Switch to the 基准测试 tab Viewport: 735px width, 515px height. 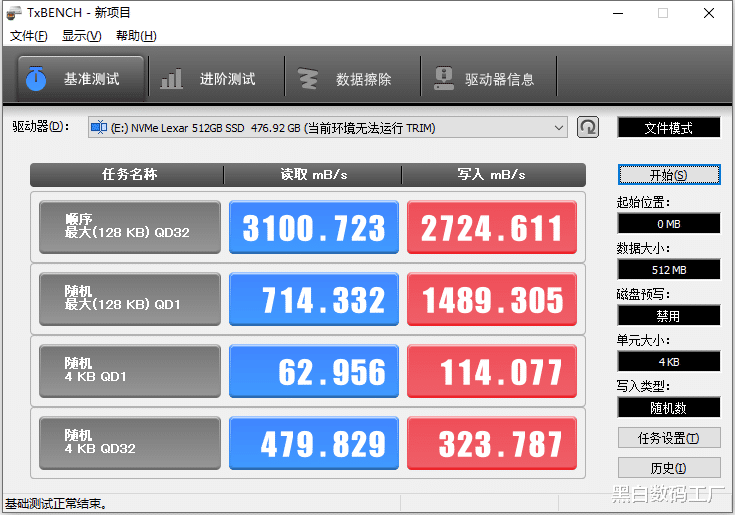(81, 79)
